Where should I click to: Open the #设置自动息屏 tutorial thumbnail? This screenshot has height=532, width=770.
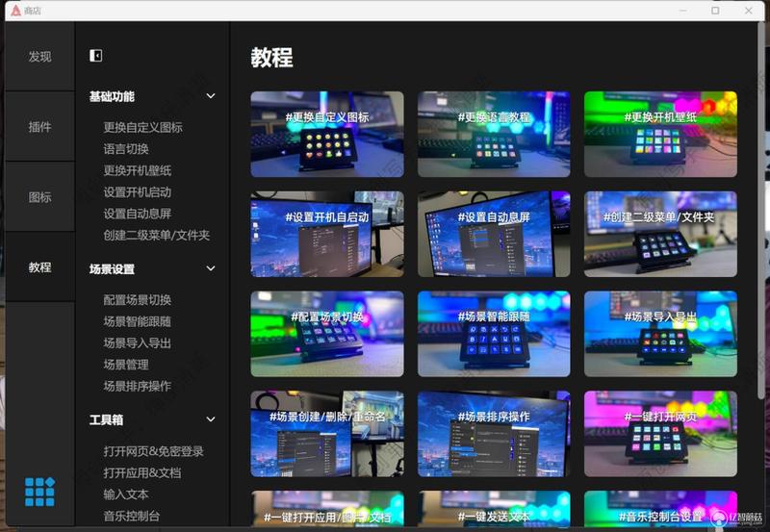[494, 234]
